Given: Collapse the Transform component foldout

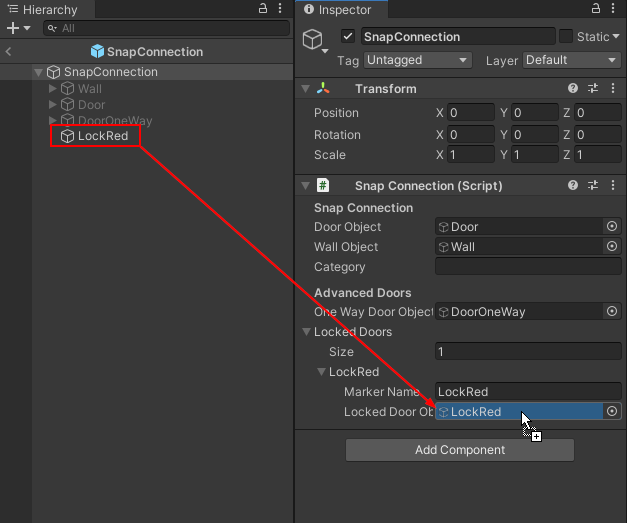Looking at the screenshot, I should pos(306,89).
